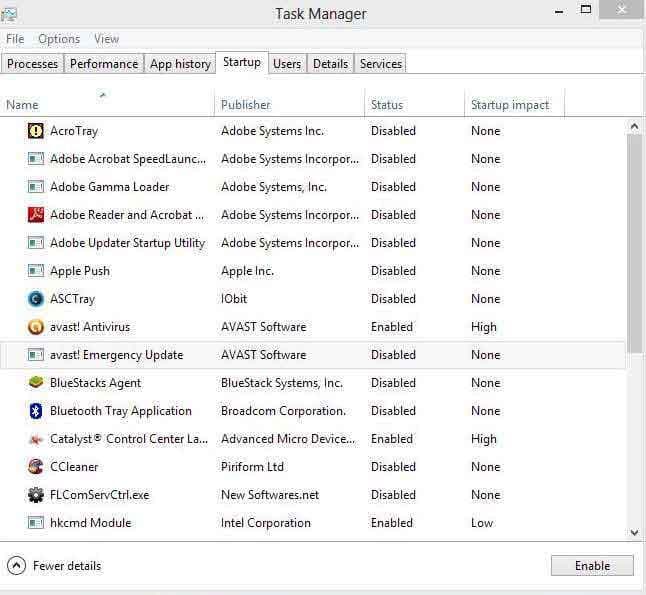This screenshot has width=646, height=595.
Task: Click the Task Manager title bar icon
Action: (x=9, y=14)
